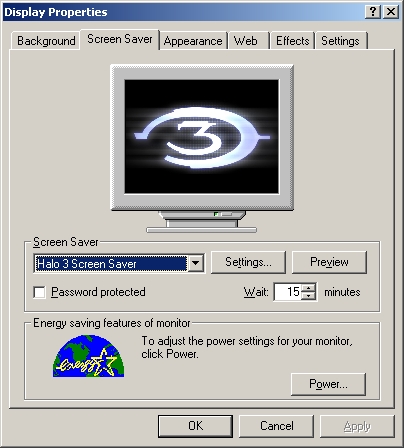Open the Effects tab
Screen dimensions: 404x448
292,41
